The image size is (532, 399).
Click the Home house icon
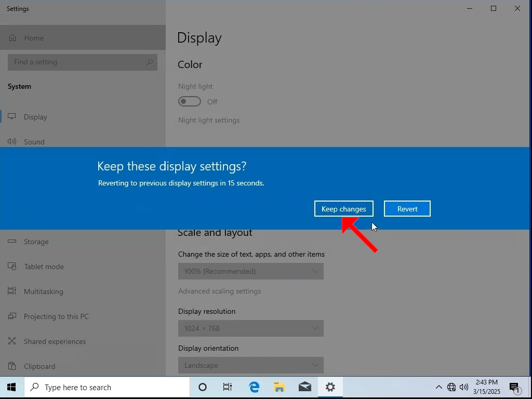[x=12, y=37]
